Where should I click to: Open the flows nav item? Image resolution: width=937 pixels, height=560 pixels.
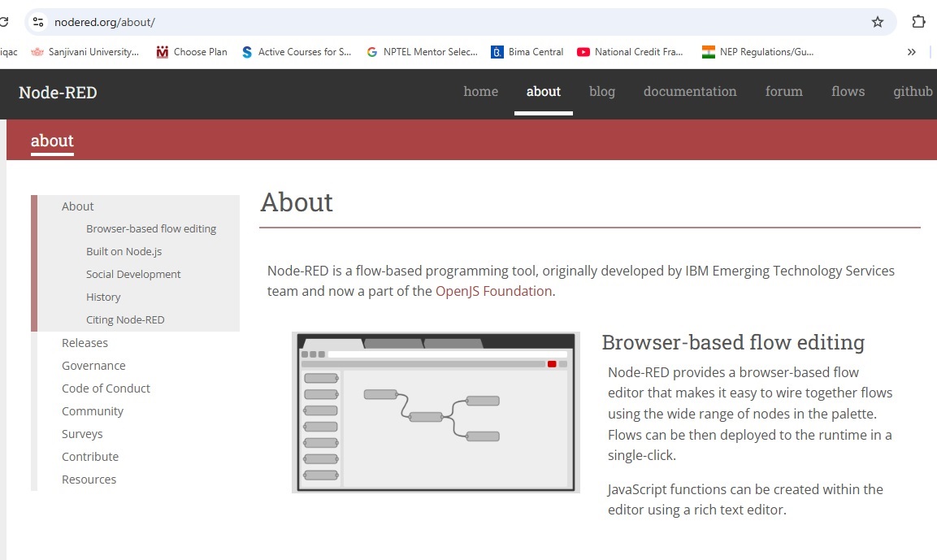click(848, 92)
